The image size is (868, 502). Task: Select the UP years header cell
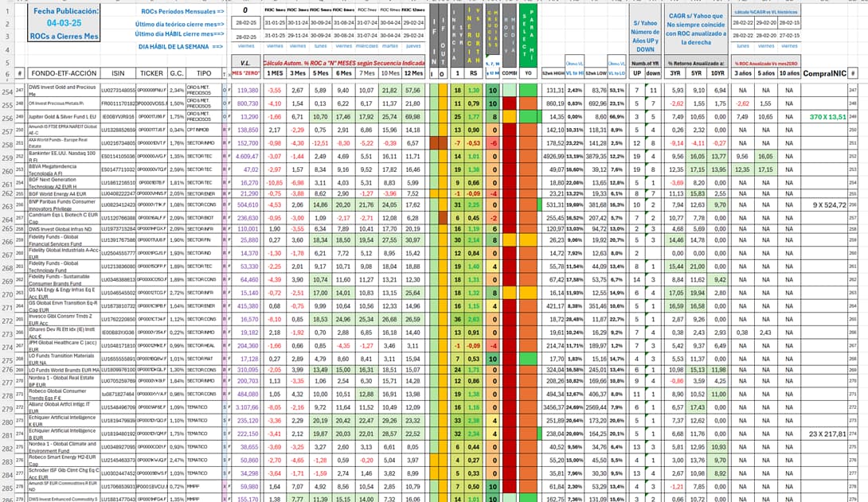click(x=636, y=73)
